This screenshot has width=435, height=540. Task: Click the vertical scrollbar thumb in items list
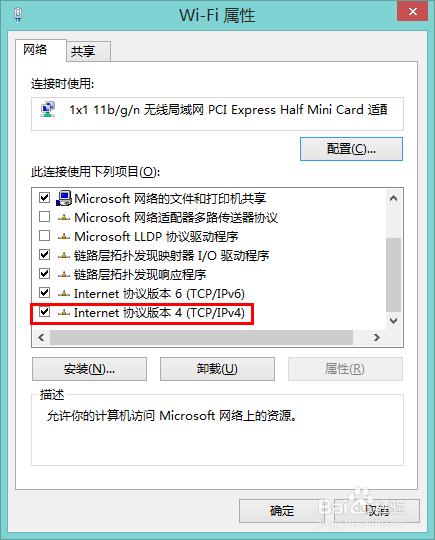[393, 274]
